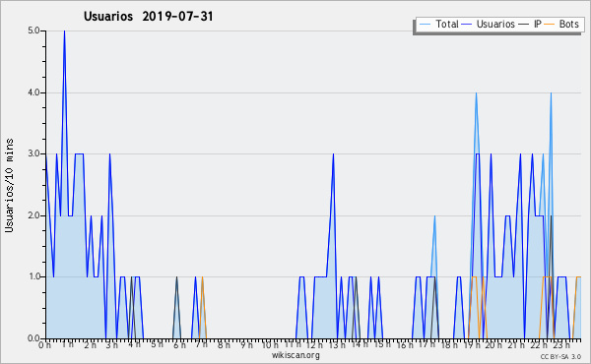
Task: Click the 5.0 peak near 1 h
Action: click(x=64, y=31)
